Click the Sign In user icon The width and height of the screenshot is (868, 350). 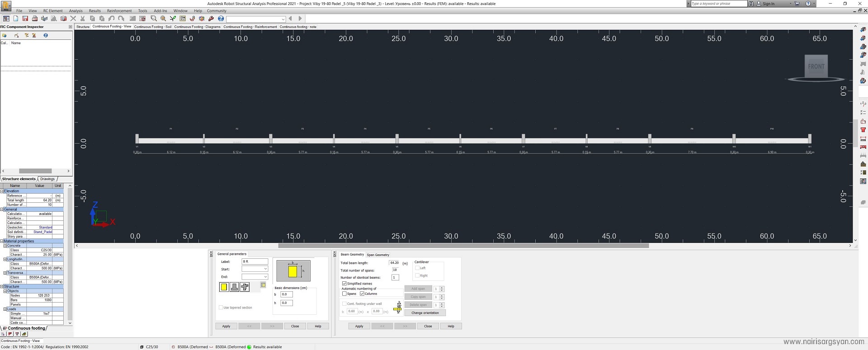point(759,4)
